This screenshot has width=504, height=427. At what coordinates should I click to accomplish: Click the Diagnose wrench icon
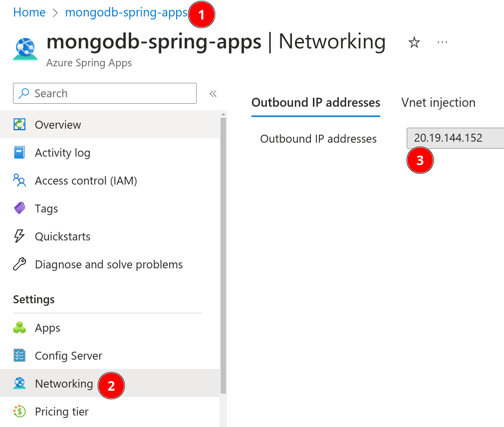(19, 264)
